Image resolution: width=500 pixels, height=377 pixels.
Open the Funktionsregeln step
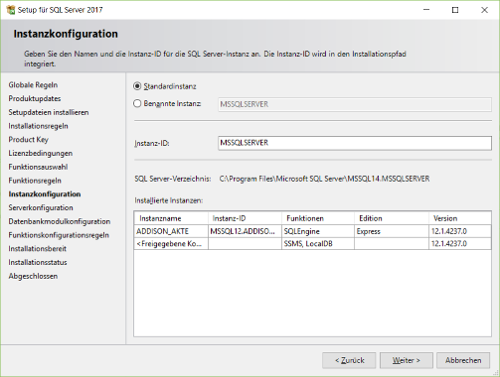point(35,181)
